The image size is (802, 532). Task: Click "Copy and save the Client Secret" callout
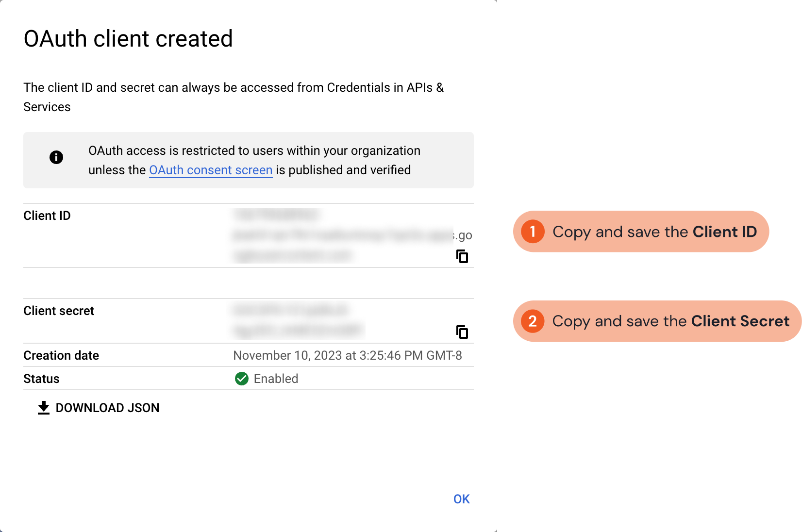(670, 321)
